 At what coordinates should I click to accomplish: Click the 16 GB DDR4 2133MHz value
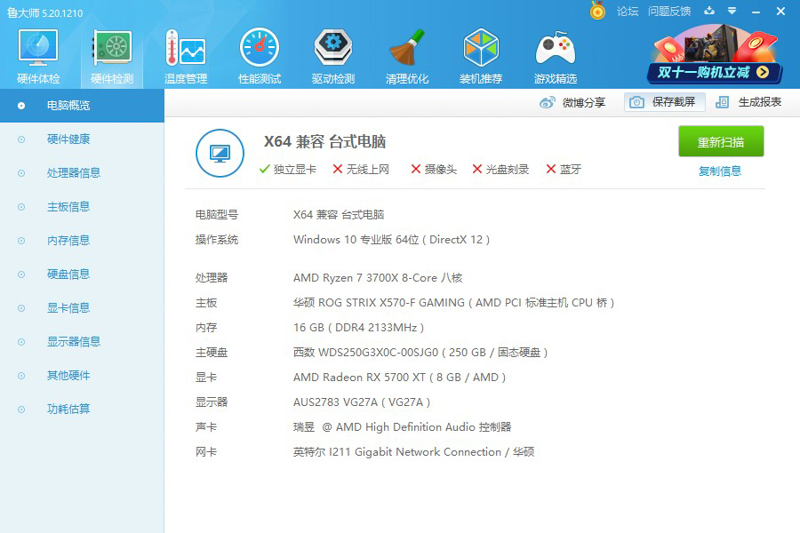(358, 327)
